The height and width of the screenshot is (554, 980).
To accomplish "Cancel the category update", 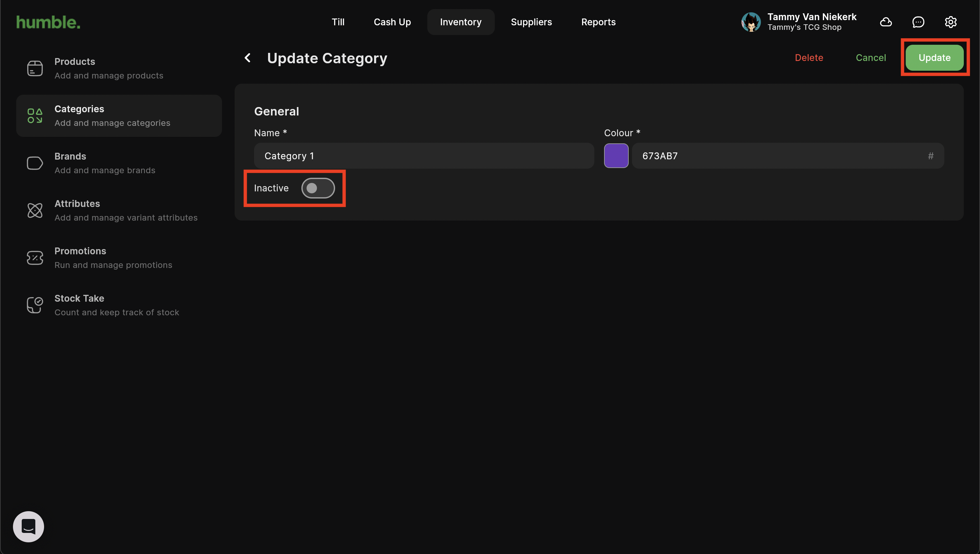I will pyautogui.click(x=870, y=58).
